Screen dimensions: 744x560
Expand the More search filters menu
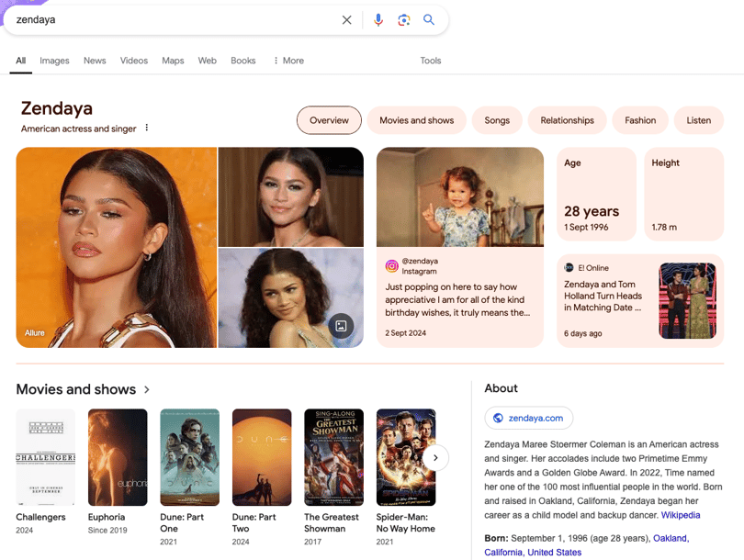click(x=287, y=61)
